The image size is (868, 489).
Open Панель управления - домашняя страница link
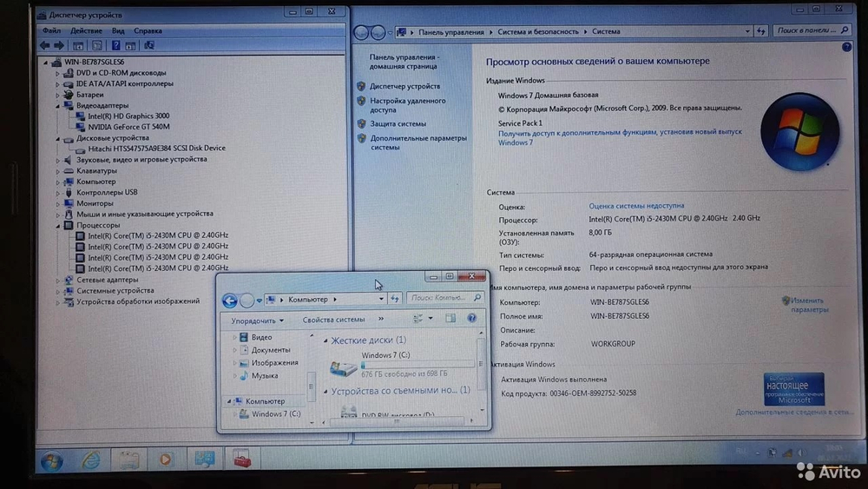click(404, 62)
